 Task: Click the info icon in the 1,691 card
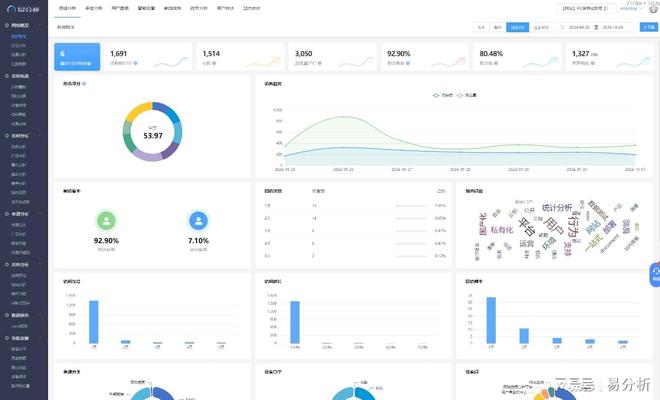136,63
